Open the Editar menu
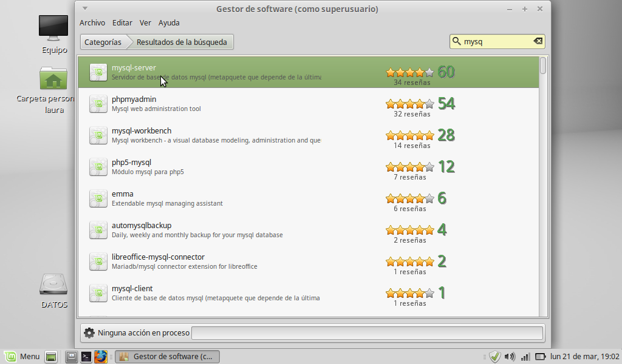 (122, 23)
